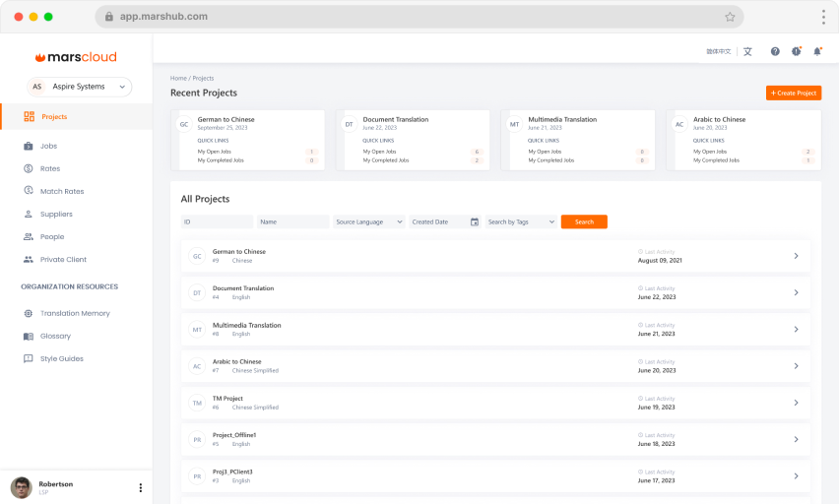Open the Source Language dropdown
Image resolution: width=839 pixels, height=504 pixels.
click(369, 222)
